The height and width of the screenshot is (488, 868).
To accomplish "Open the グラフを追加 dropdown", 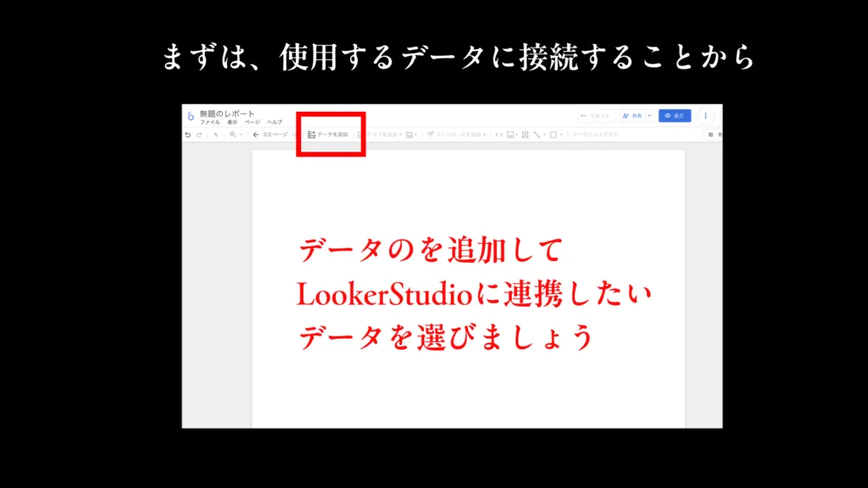I will pos(381,135).
